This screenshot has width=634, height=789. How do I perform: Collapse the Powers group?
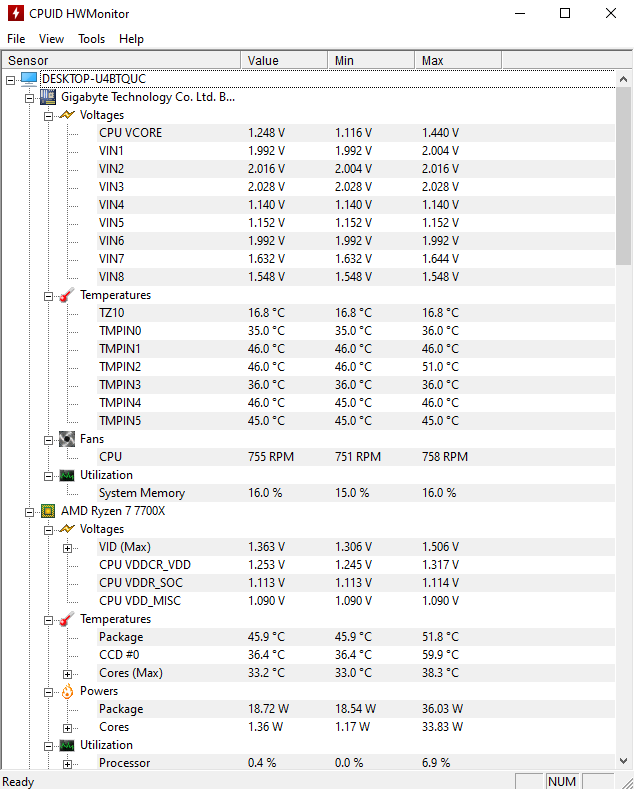click(48, 692)
